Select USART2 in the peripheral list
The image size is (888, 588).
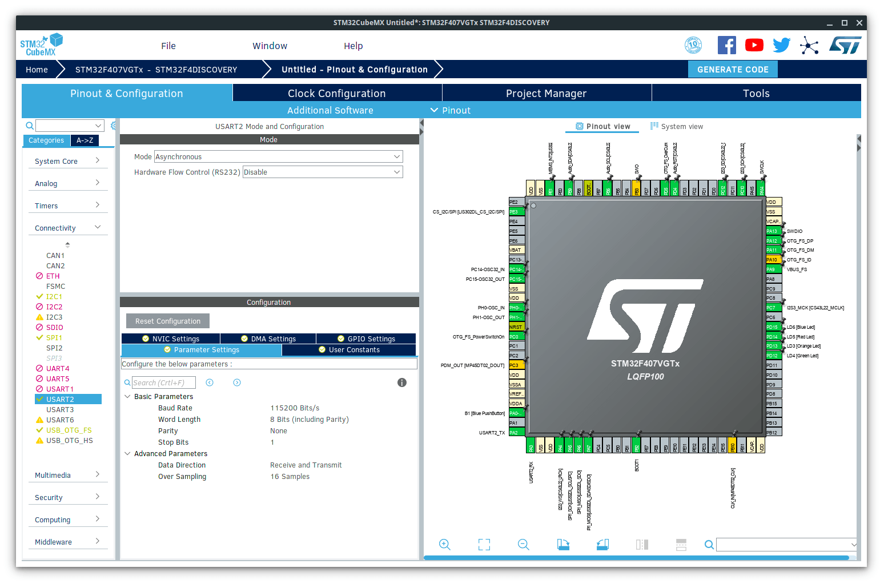(x=60, y=400)
